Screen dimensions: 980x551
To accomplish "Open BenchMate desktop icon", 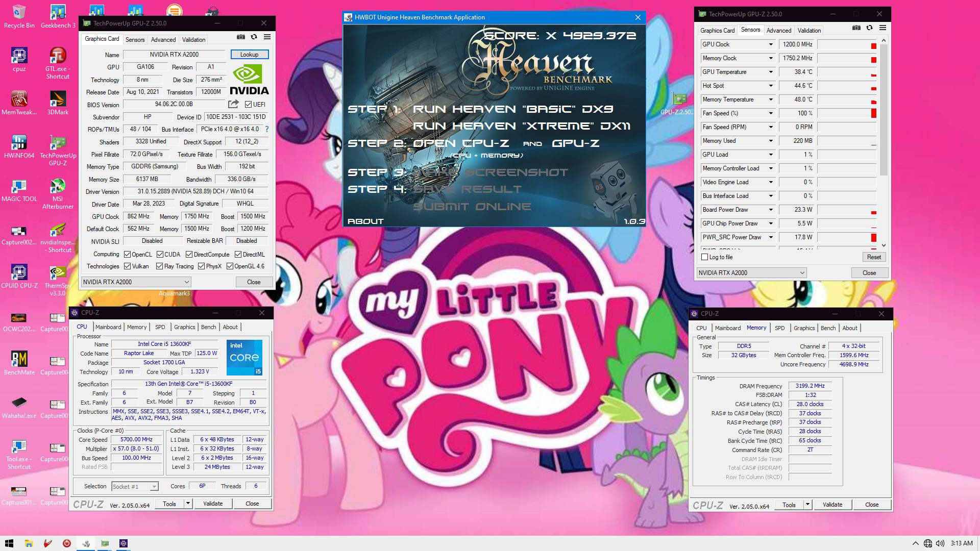I will (19, 363).
